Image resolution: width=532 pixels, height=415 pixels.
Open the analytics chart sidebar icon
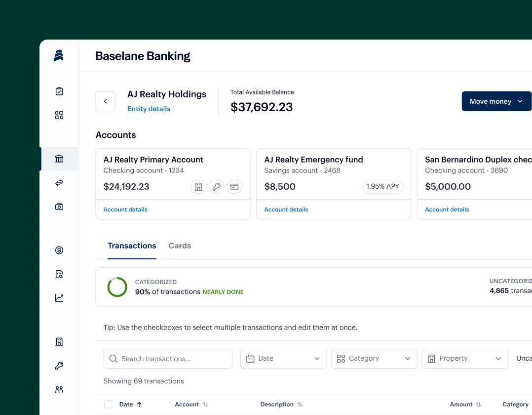(x=59, y=298)
